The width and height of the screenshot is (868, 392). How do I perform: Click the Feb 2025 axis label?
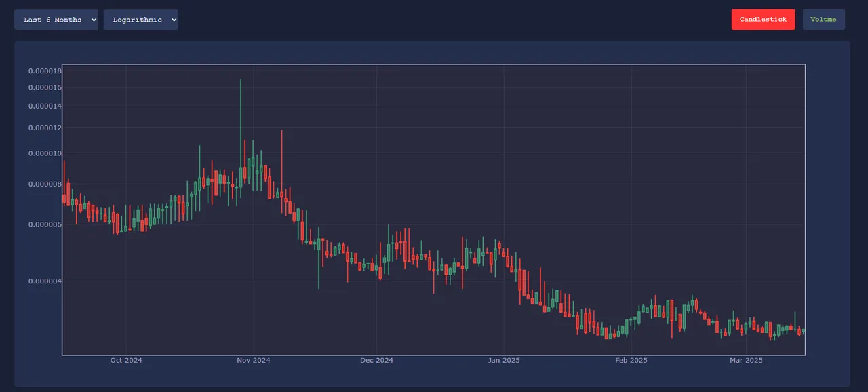coord(631,360)
